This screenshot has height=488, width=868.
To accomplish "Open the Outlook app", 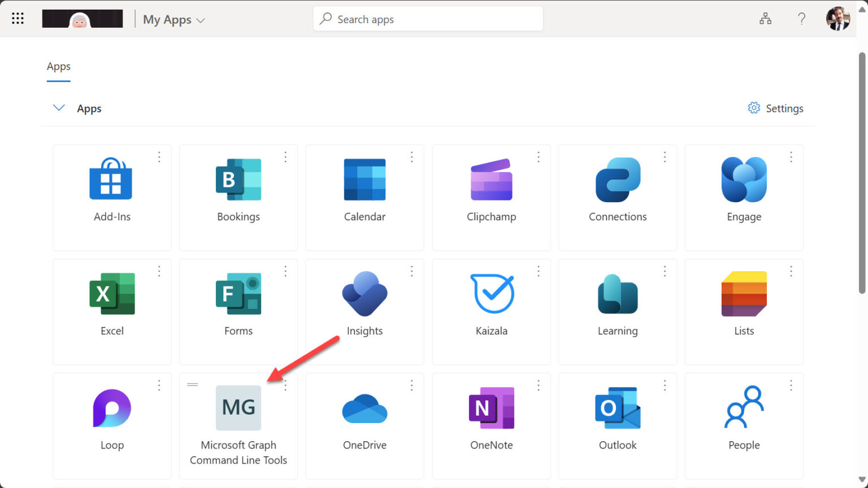I will pyautogui.click(x=617, y=408).
